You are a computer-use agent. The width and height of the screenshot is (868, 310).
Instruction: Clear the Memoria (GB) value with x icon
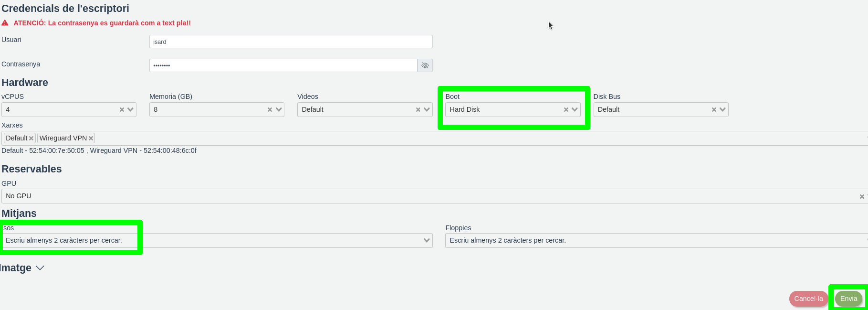[270, 110]
